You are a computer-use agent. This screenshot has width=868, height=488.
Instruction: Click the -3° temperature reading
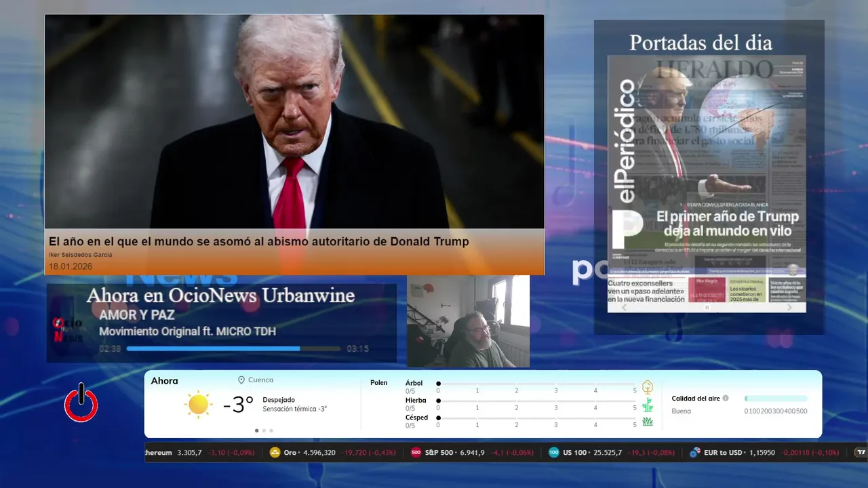point(238,405)
